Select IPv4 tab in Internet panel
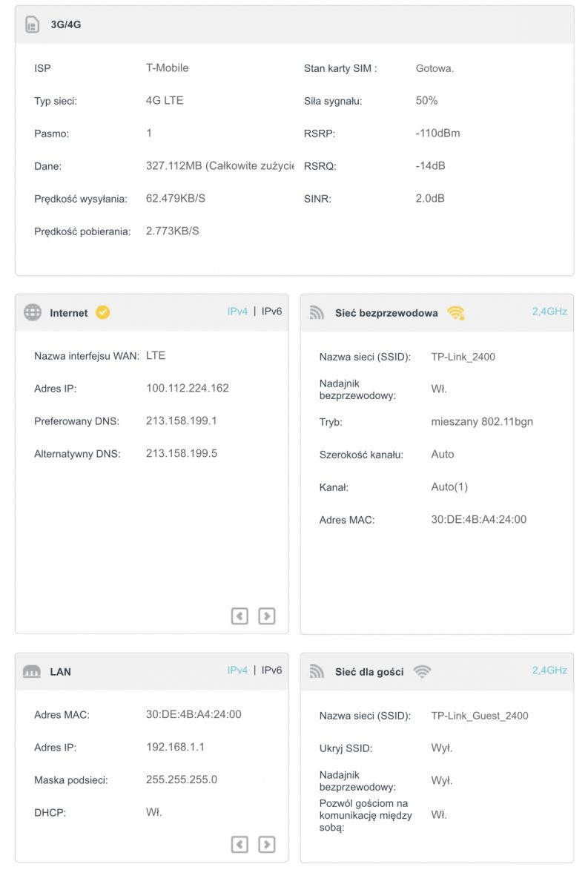Image resolution: width=588 pixels, height=890 pixels. 237,311
